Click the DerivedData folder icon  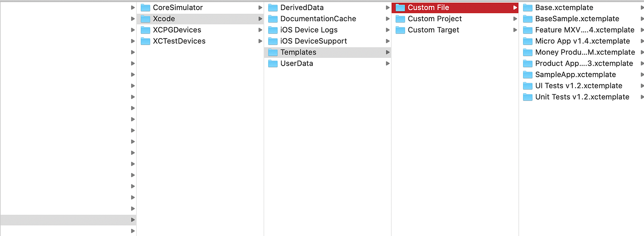point(273,7)
